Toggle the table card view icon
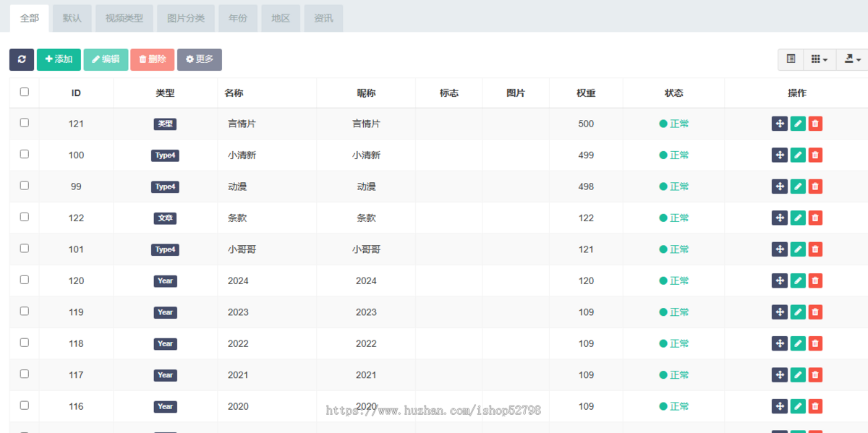 (x=791, y=59)
